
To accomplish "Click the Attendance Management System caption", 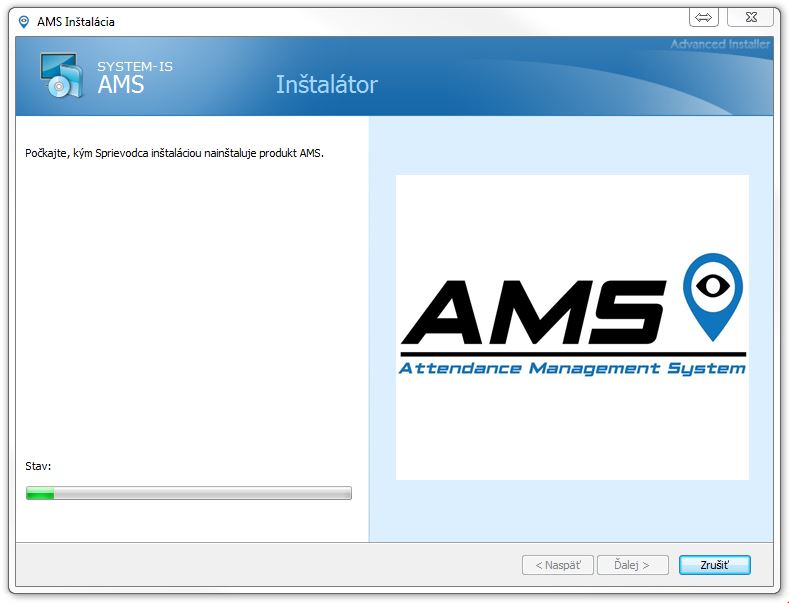I will [572, 369].
